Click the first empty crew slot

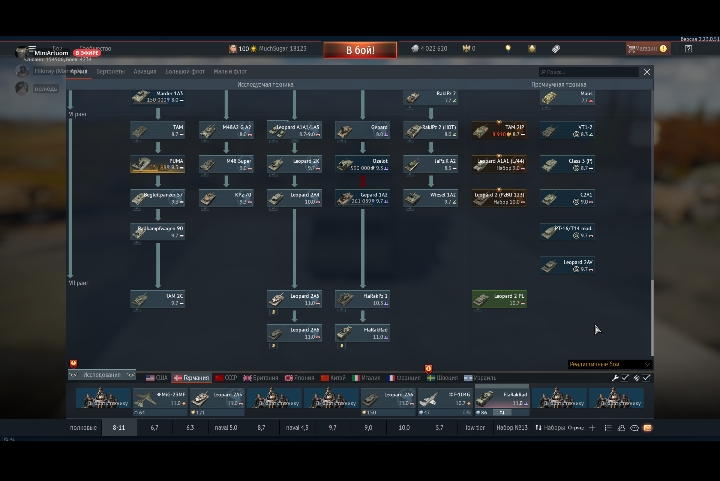tap(103, 398)
